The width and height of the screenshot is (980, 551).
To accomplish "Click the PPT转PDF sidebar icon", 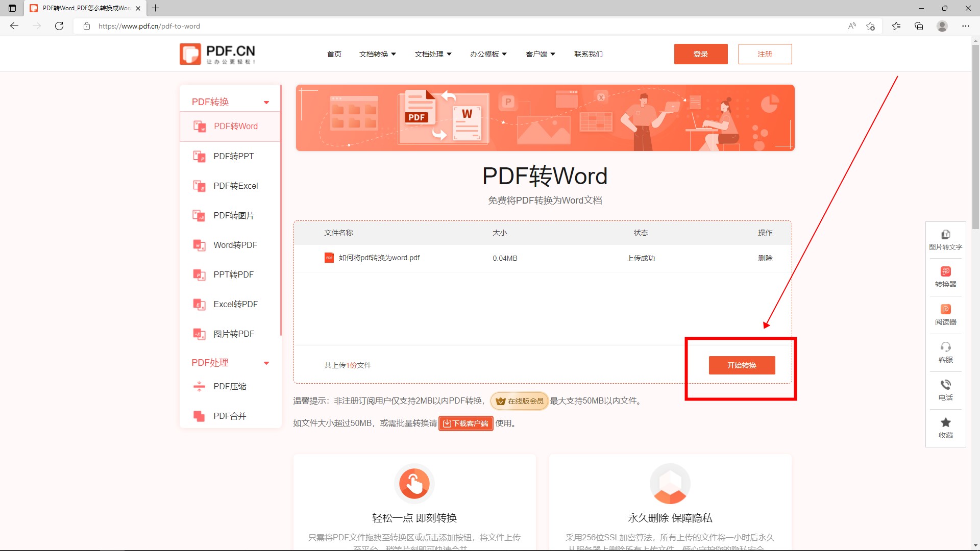I will [x=199, y=274].
